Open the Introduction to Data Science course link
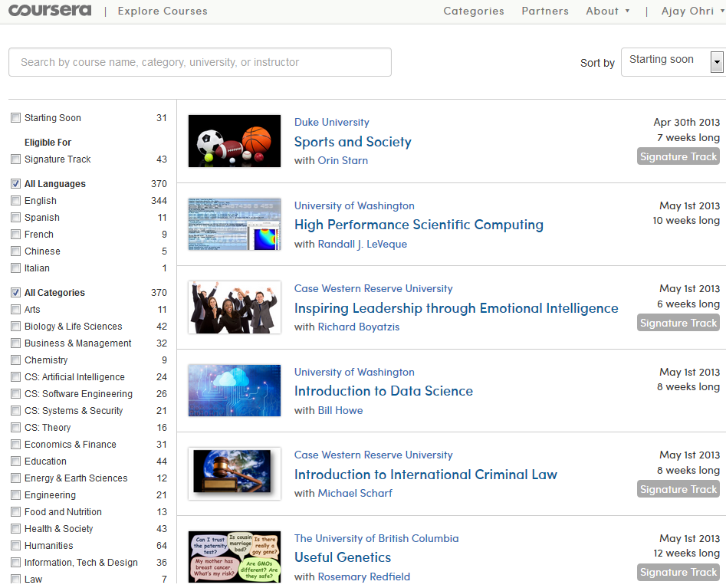Viewport: 726px width, 588px height. click(383, 391)
